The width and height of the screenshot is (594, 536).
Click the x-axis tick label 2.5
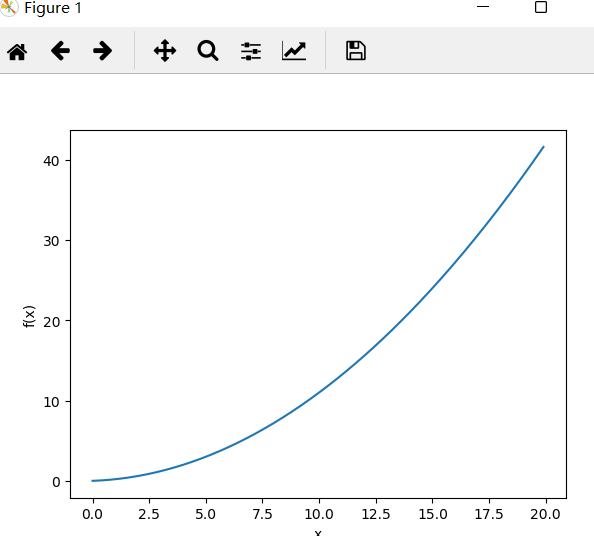click(149, 514)
